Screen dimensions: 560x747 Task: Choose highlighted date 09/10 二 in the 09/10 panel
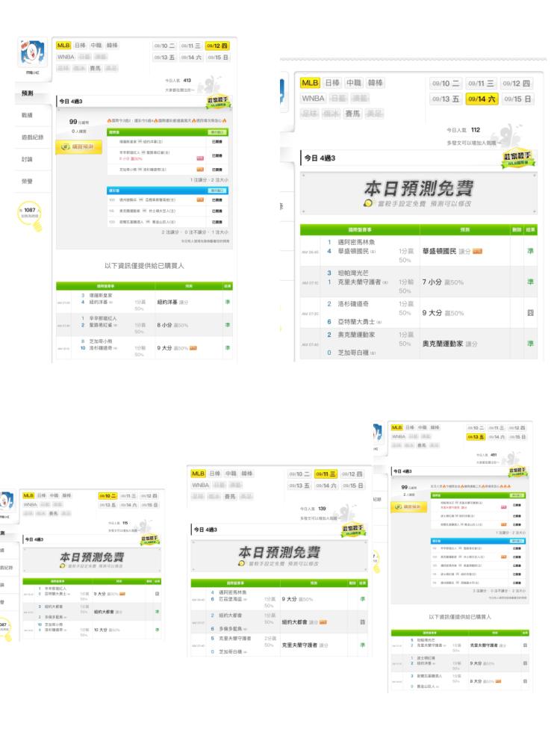108,496
